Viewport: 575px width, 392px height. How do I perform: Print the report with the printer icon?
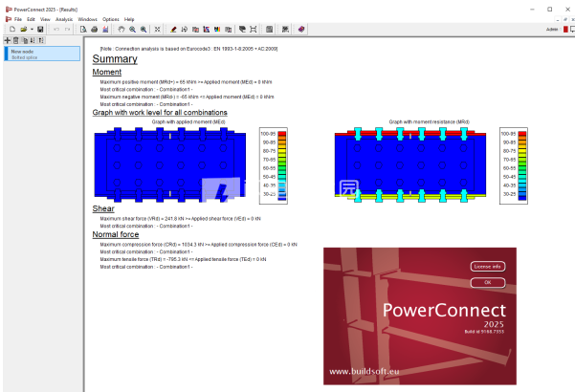coord(95,30)
